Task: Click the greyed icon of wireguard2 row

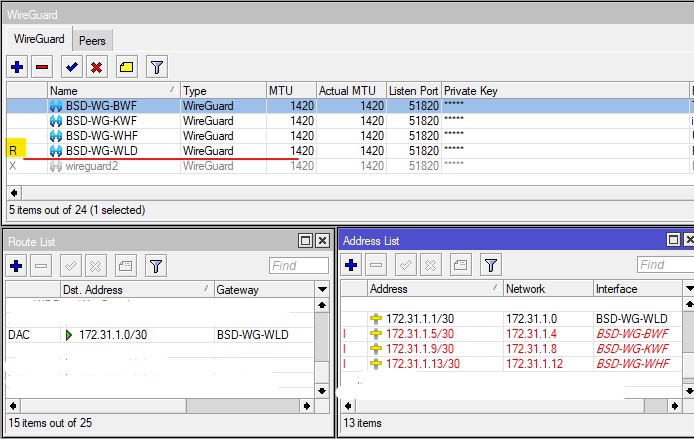Action: 56,166
